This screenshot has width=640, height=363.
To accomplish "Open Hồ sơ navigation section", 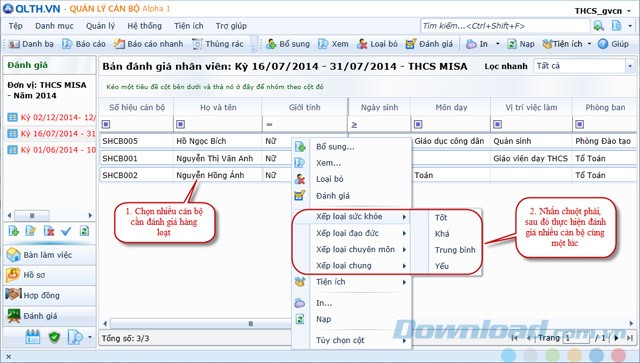I will click(x=49, y=275).
